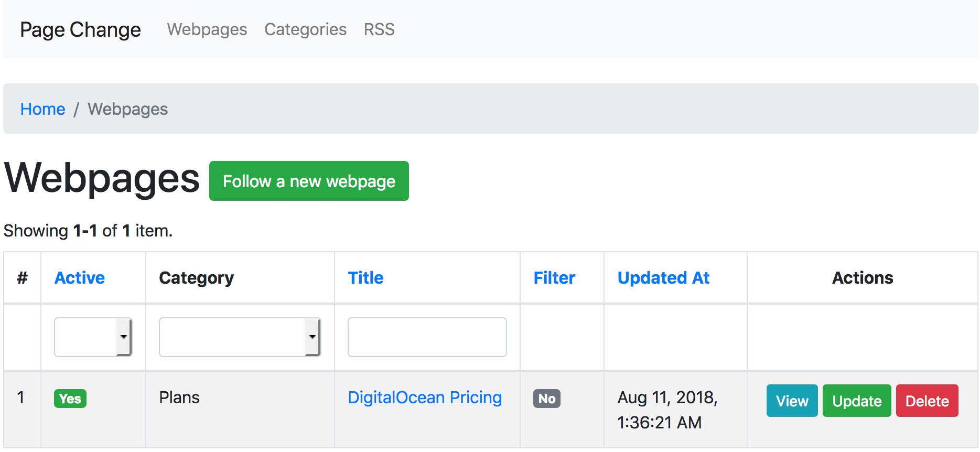The image size is (980, 452).
Task: Sort table by Title column
Action: point(365,278)
